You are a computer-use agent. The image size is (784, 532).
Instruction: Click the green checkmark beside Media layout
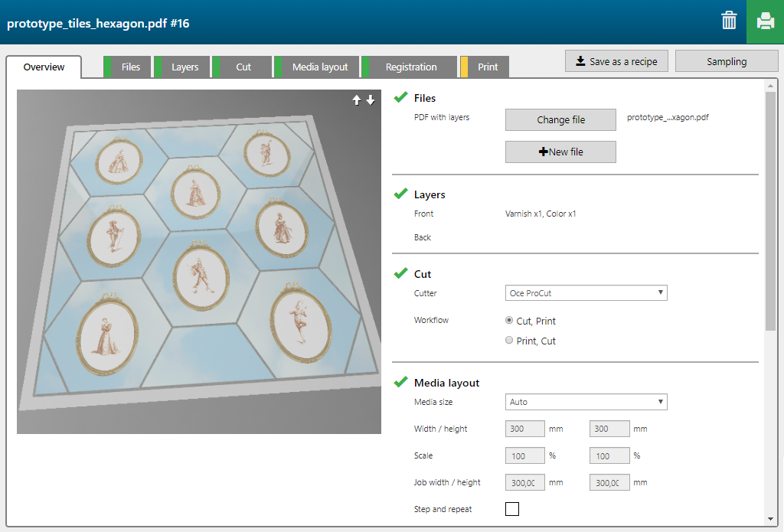tap(400, 382)
